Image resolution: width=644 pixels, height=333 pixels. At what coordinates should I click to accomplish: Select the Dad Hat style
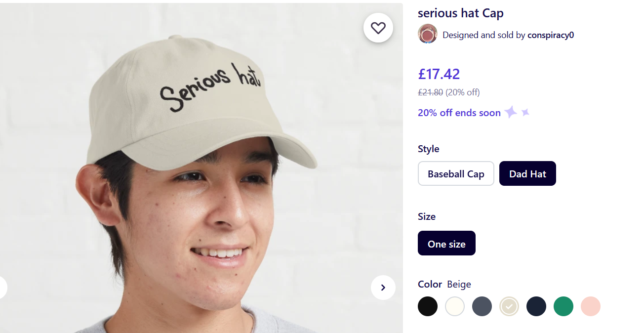point(527,174)
